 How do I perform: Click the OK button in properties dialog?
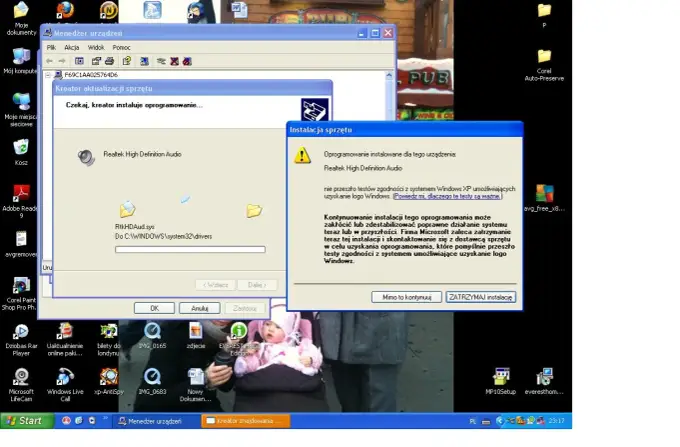[x=154, y=308]
